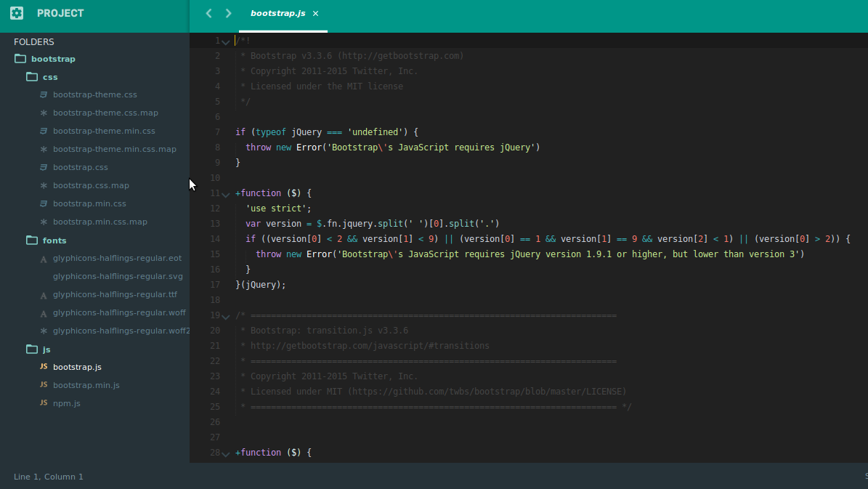Open bootstrap.min.css.map in the sidebar
Viewport: 868px width, 489px height.
100,222
